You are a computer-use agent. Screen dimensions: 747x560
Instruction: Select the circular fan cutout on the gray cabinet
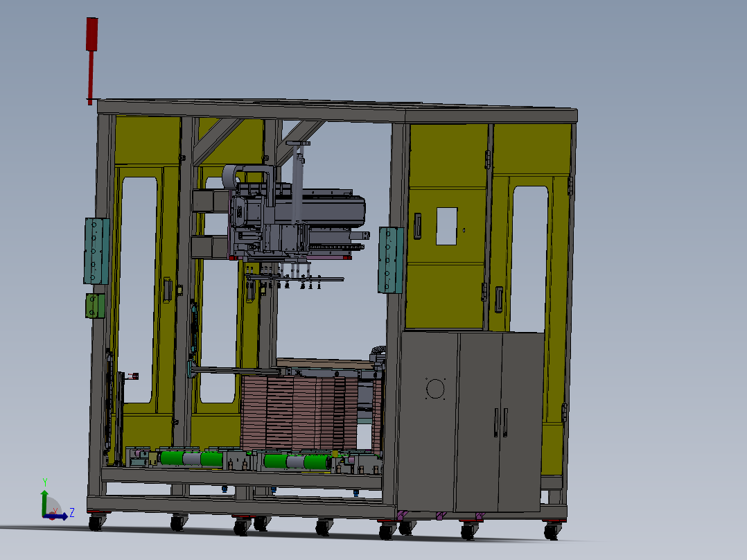(x=435, y=389)
